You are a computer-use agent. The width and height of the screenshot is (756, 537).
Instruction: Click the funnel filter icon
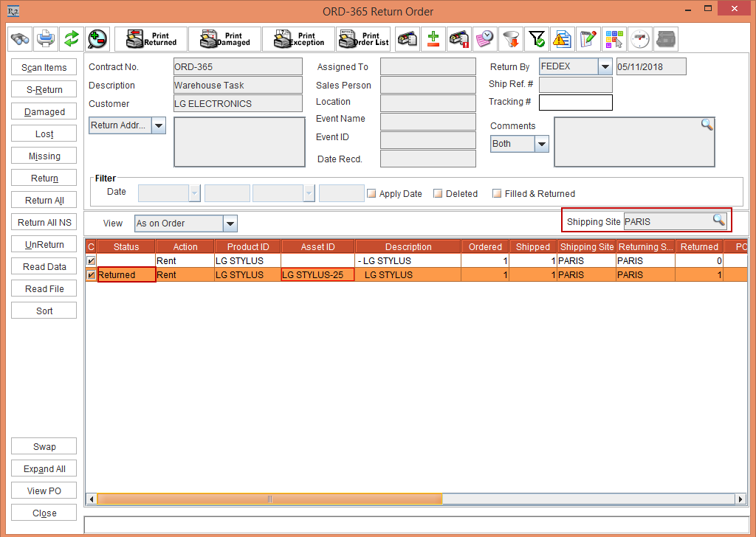[510, 39]
